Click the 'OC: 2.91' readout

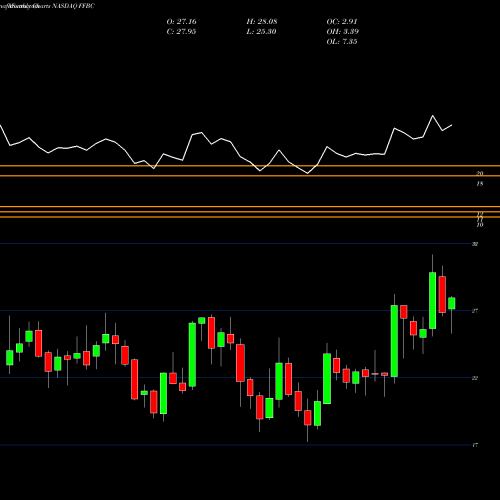click(x=342, y=22)
